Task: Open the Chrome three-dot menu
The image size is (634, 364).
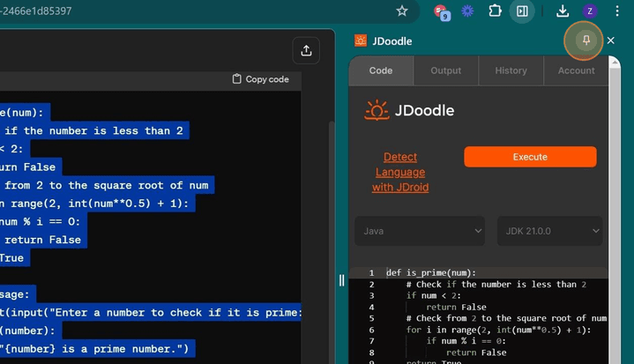Action: point(616,11)
